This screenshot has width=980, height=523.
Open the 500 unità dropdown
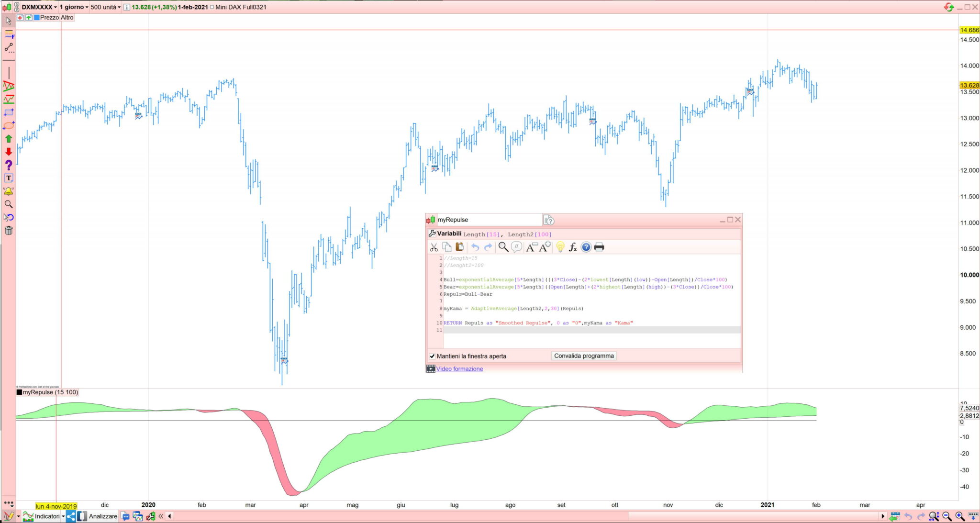[x=105, y=7]
